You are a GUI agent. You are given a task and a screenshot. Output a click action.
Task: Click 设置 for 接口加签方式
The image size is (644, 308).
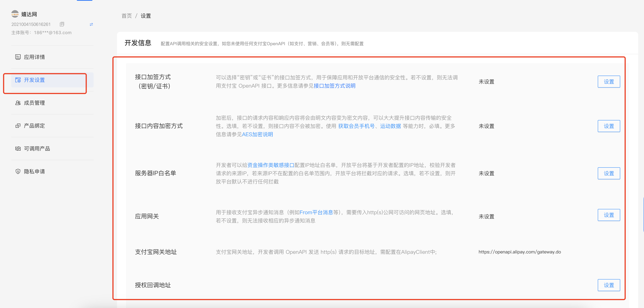609,81
